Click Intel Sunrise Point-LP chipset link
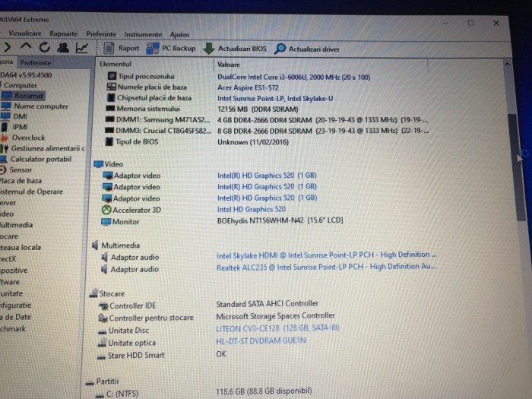Viewport: 532px width, 399px height. tap(275, 98)
